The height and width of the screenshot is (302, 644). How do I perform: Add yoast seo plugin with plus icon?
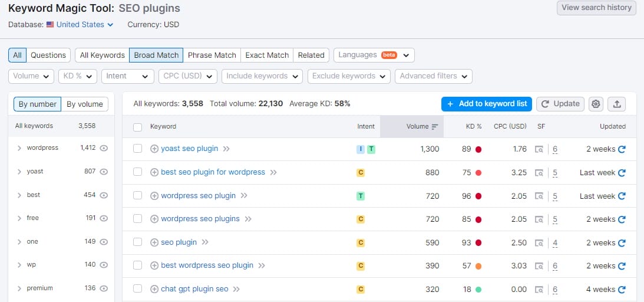(x=154, y=149)
